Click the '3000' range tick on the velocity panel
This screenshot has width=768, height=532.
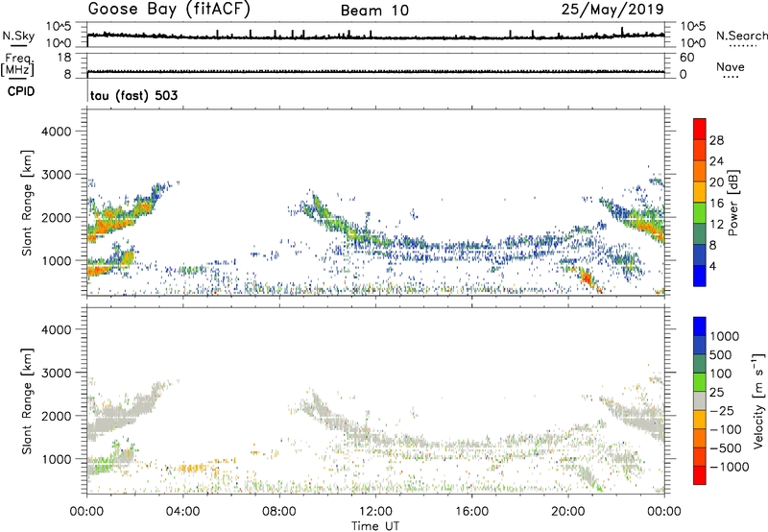[56, 373]
